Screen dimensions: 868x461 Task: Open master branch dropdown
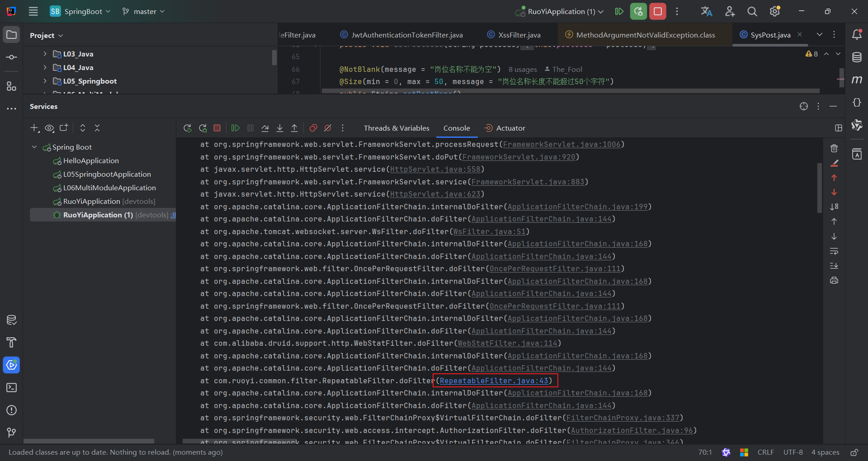[143, 11]
